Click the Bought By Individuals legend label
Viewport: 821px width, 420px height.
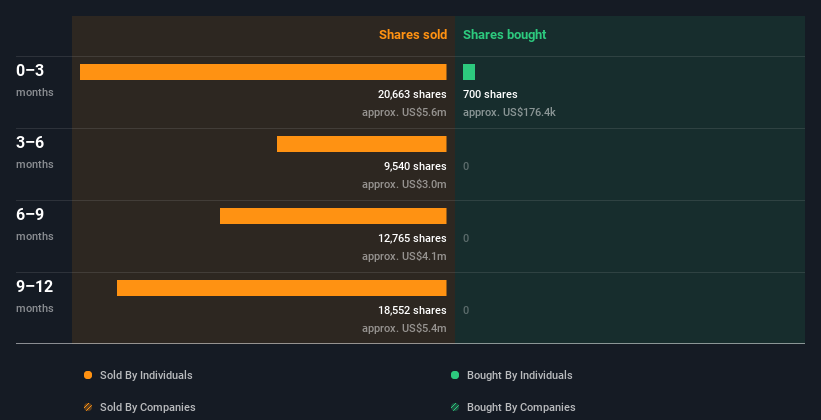tap(519, 375)
